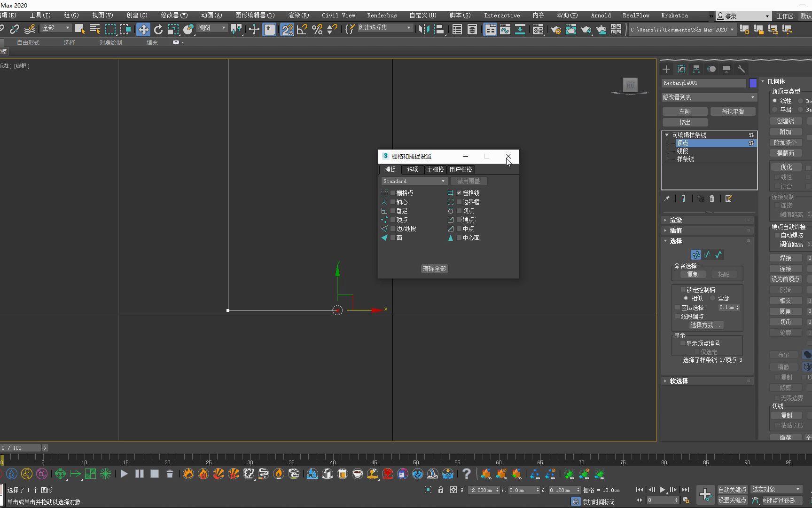Click the Align tool icon

pos(439,29)
